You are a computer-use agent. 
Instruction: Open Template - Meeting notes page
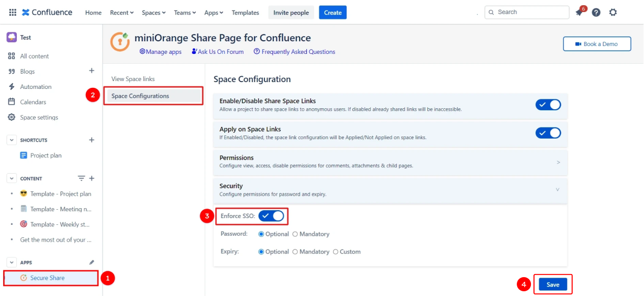point(60,209)
